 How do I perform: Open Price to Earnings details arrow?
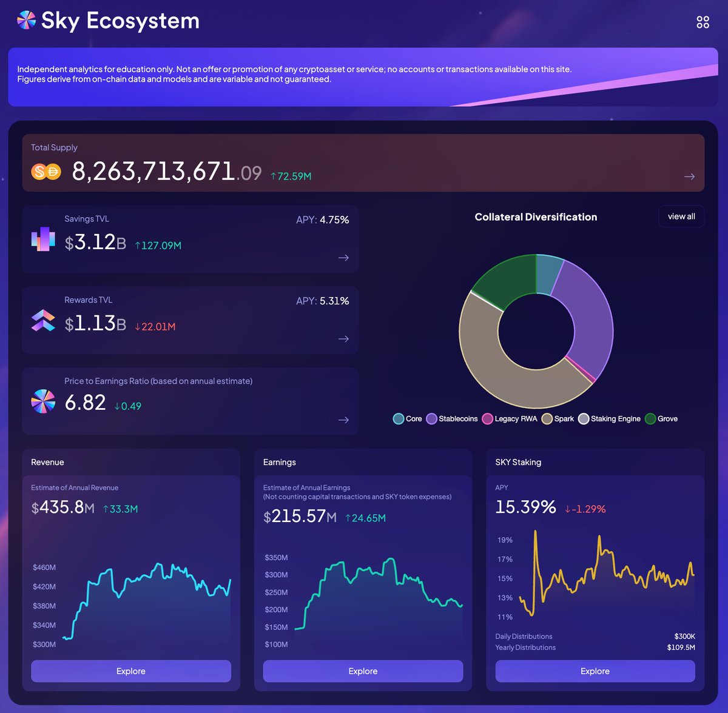tap(343, 420)
